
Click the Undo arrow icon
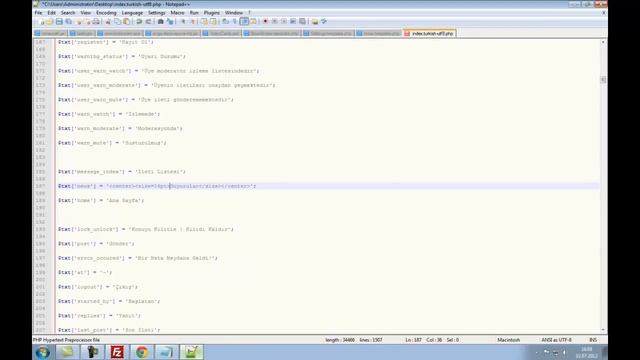(139, 21)
